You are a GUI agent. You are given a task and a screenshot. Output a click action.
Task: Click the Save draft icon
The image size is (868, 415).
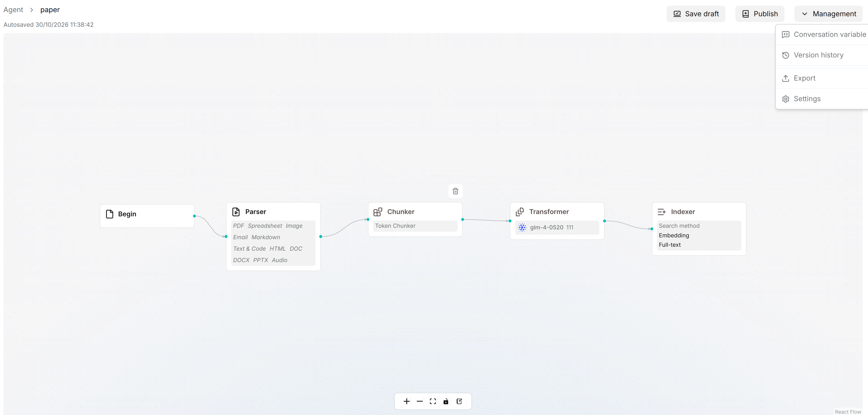677,14
